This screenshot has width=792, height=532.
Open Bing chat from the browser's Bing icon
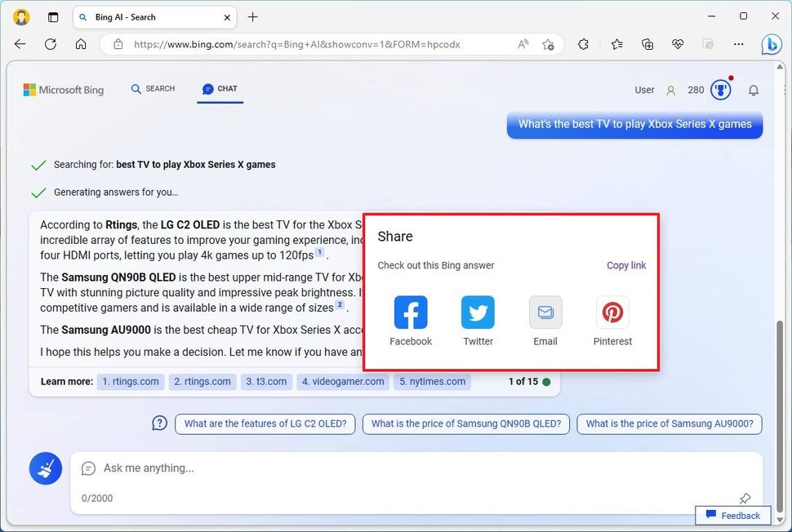(772, 44)
